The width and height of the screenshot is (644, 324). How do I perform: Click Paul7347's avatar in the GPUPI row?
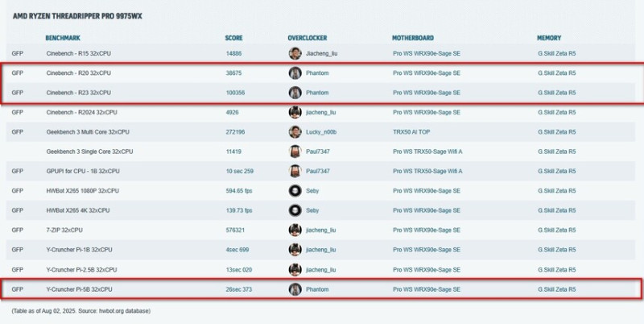click(x=295, y=171)
